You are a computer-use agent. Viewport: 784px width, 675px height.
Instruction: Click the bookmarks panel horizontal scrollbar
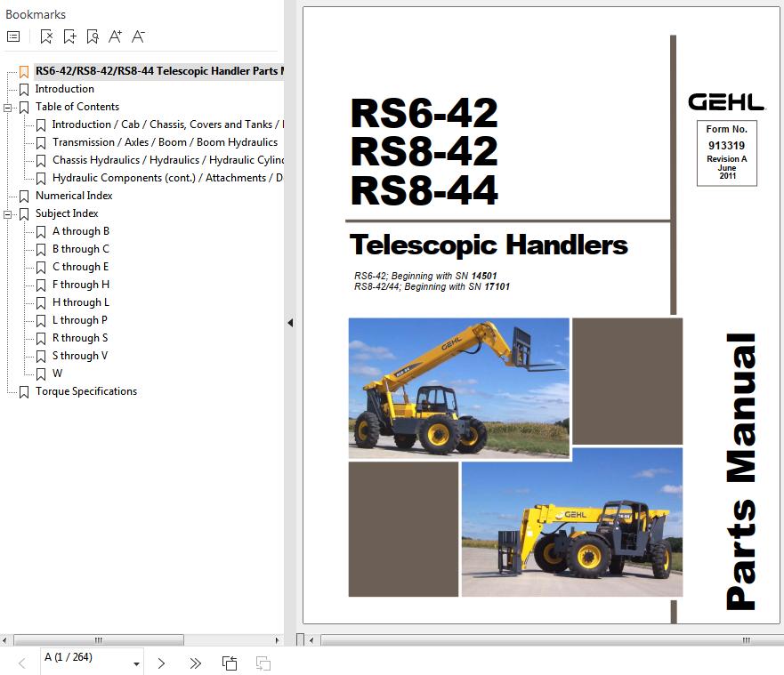click(x=98, y=639)
